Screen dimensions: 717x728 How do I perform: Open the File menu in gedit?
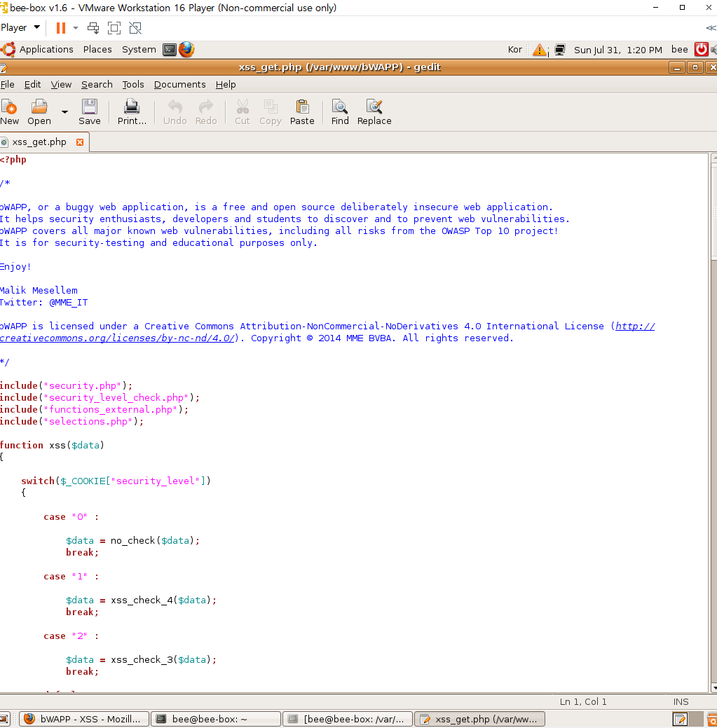pos(8,85)
